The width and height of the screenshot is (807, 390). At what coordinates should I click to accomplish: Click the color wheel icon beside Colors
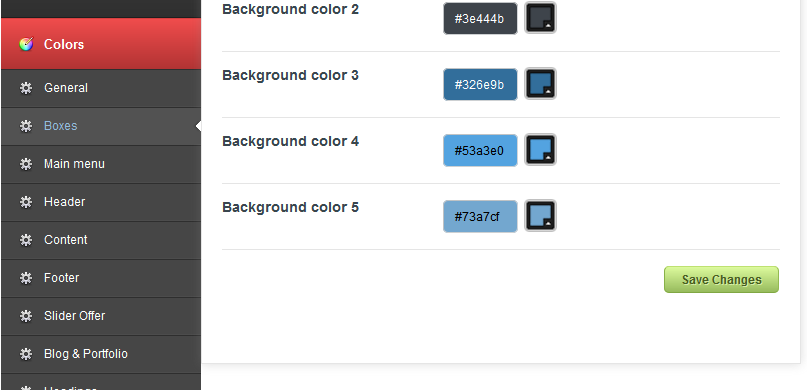(x=26, y=44)
